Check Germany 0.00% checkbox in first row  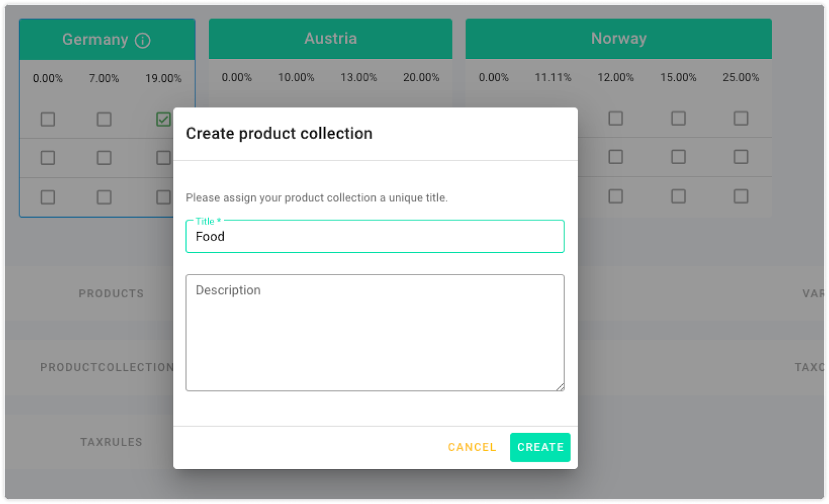(48, 120)
